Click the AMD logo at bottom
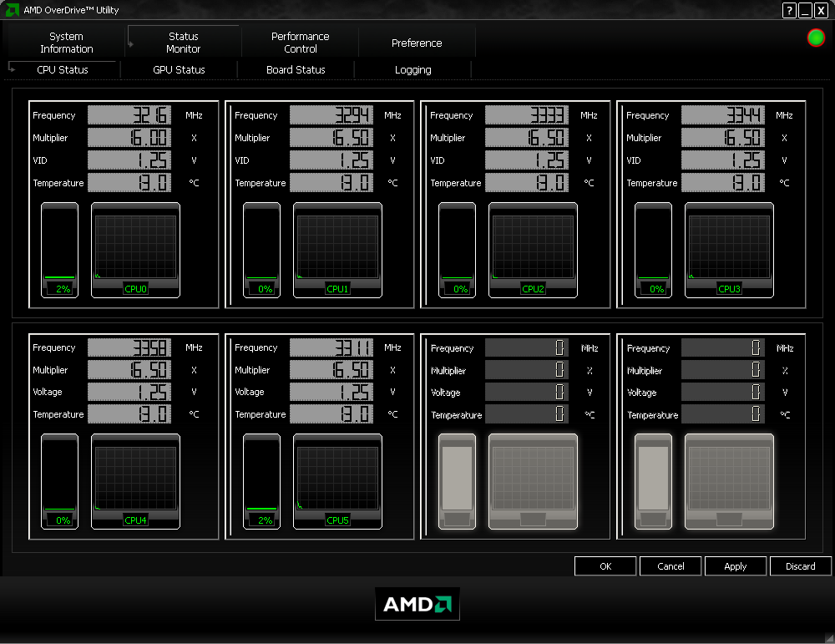The width and height of the screenshot is (835, 644). pos(417,604)
